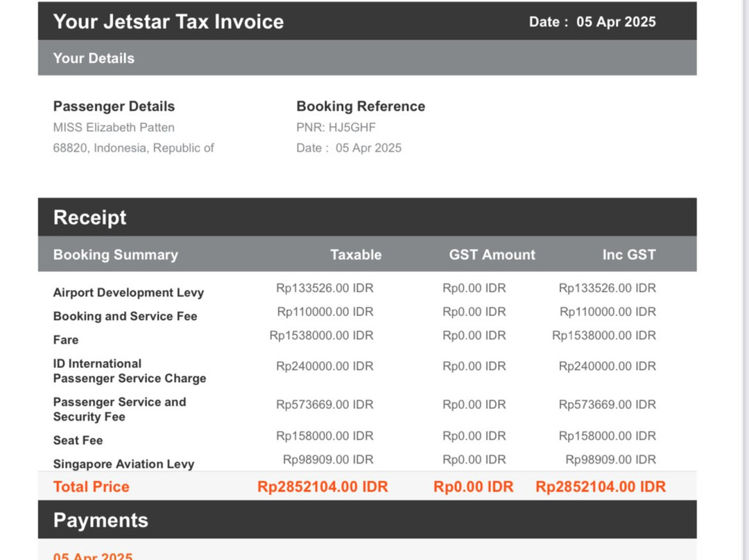
Task: Click the "GST Amount" column header
Action: (492, 254)
